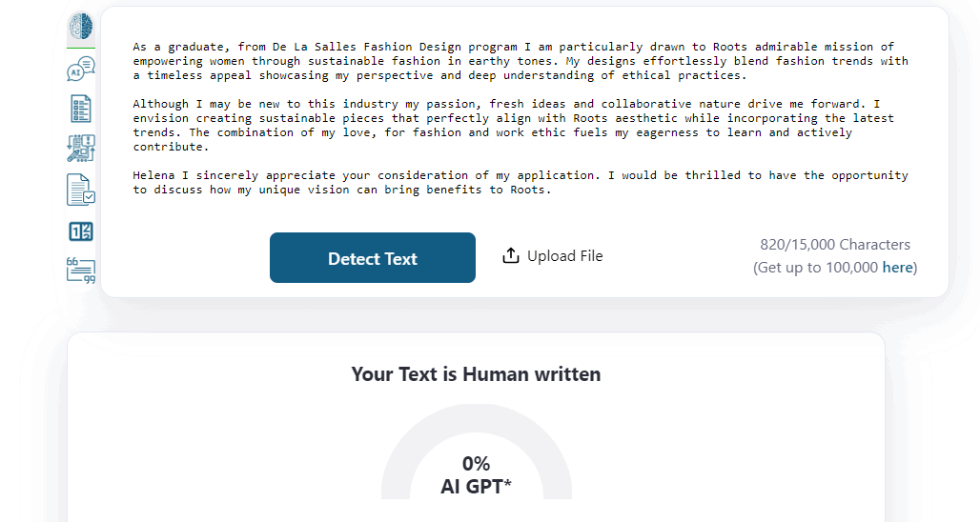Choose Upload File option
Viewport: 980px width, 522px height.
pyautogui.click(x=553, y=256)
